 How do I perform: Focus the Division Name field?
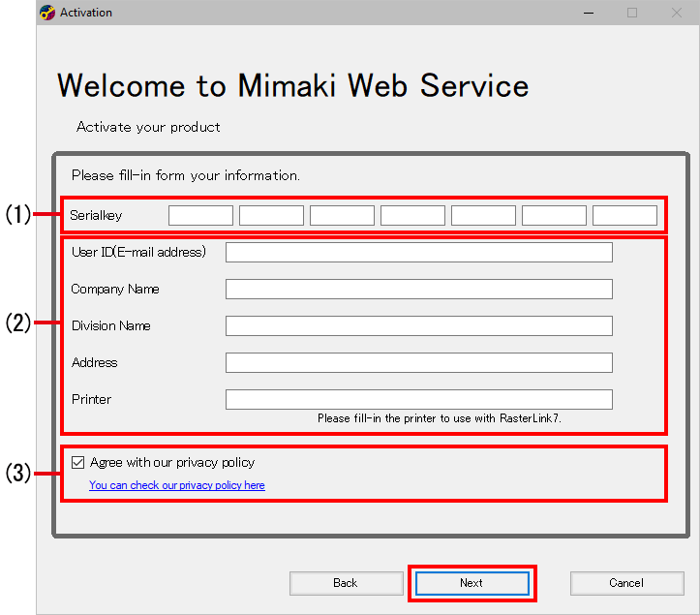click(419, 325)
